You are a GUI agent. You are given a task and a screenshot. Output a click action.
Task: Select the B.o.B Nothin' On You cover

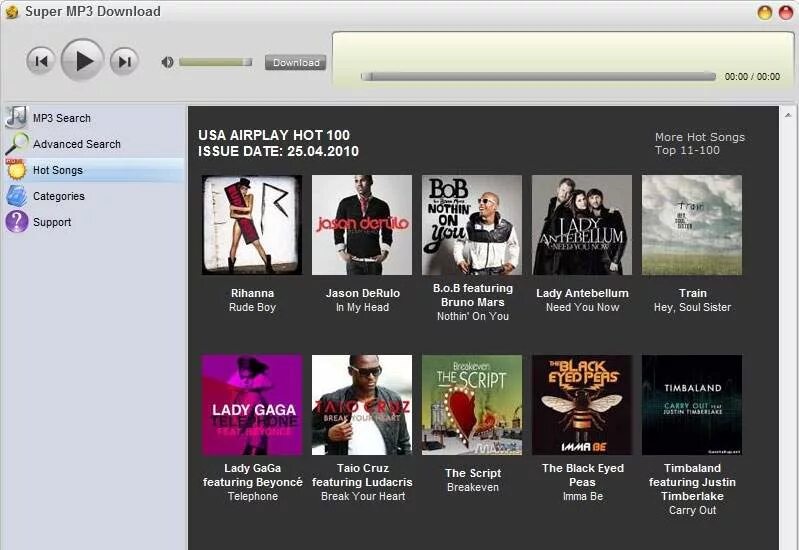(472, 225)
